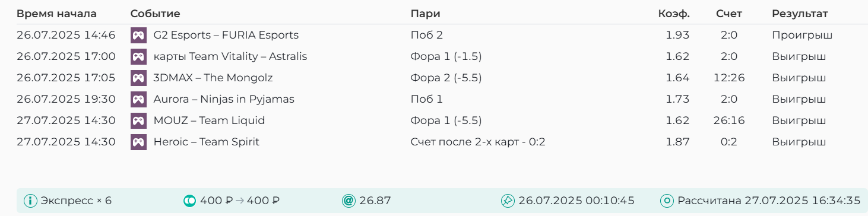This screenshot has height=216, width=868.
Task: Open the G2 Esports – FURIA Esports event
Action: [x=226, y=35]
